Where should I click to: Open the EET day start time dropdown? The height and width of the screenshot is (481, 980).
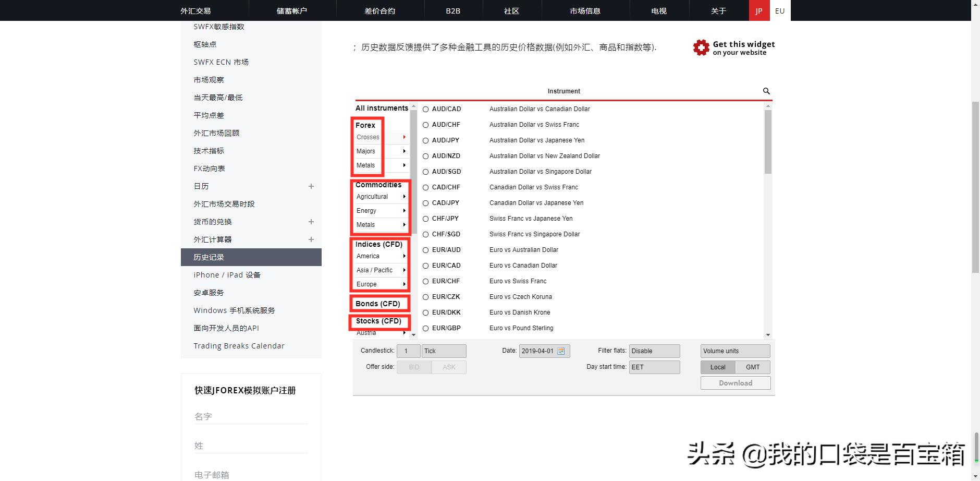654,367
